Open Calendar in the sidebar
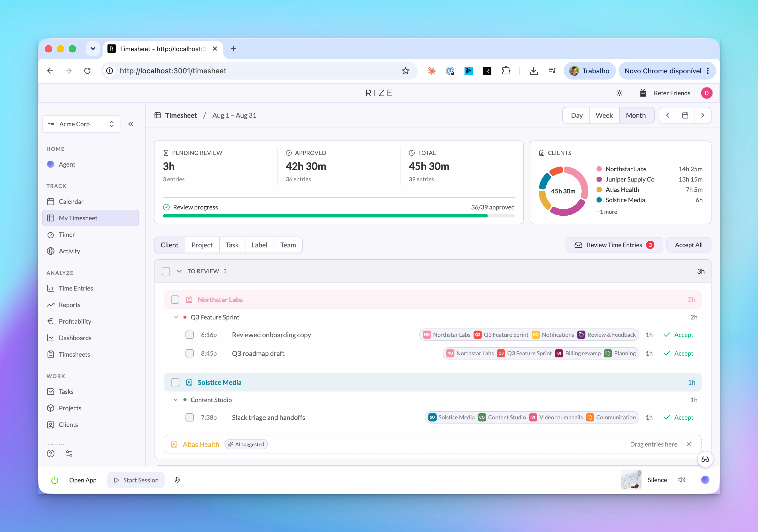 90,201
